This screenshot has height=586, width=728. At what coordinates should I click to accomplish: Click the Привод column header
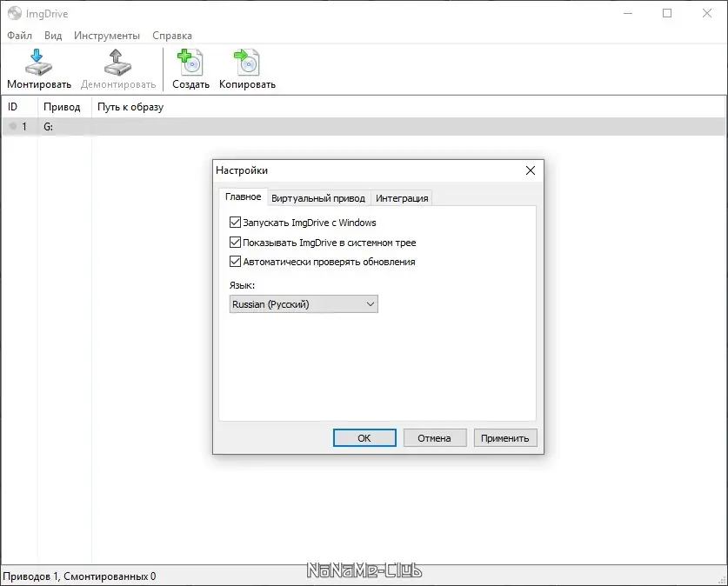pyautogui.click(x=64, y=107)
